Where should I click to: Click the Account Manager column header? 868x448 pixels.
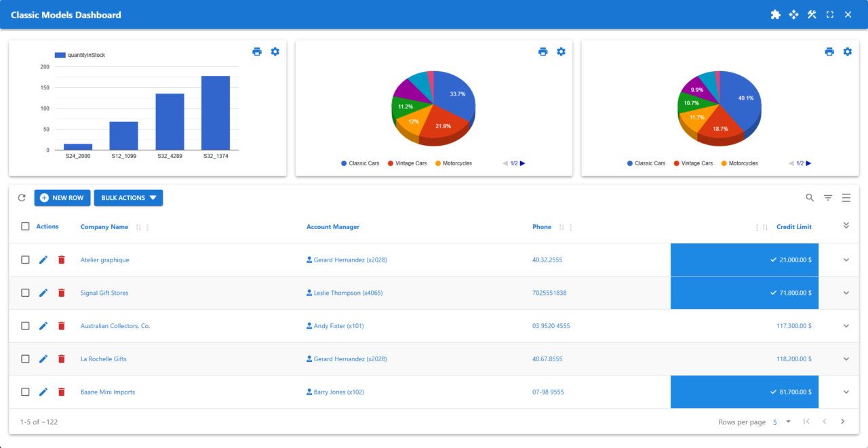(332, 227)
